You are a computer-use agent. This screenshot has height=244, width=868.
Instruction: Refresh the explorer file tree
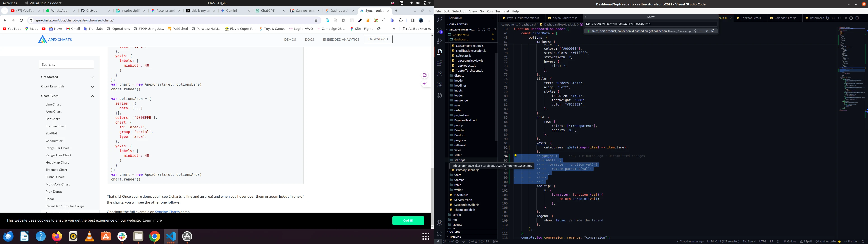click(x=488, y=30)
